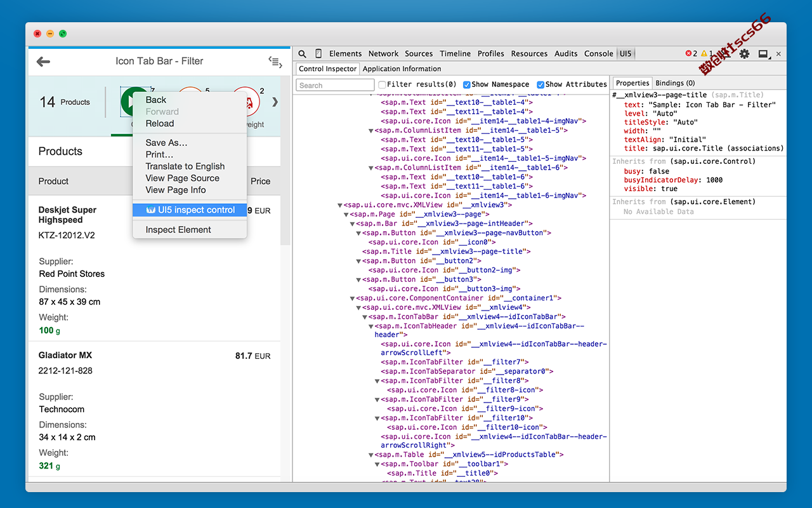Choose Reload in context menu
This screenshot has height=508, width=812.
(x=190, y=123)
